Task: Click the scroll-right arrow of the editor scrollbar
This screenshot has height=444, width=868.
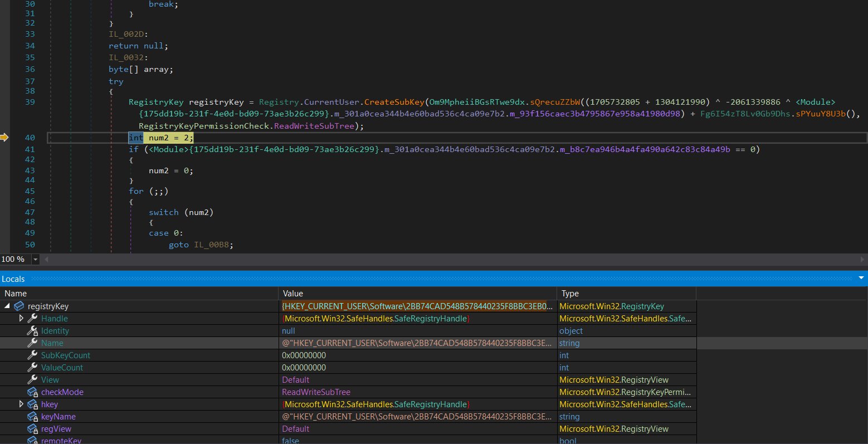Action: [x=863, y=260]
